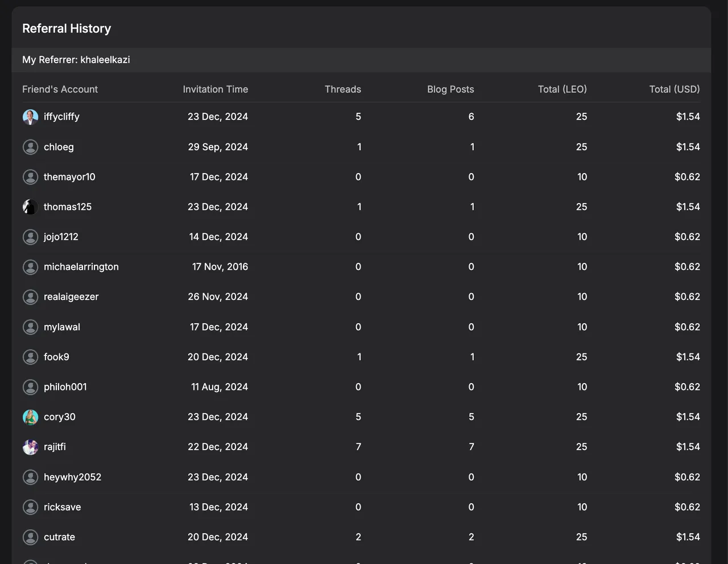Click the Total (USD) column header

pos(674,89)
